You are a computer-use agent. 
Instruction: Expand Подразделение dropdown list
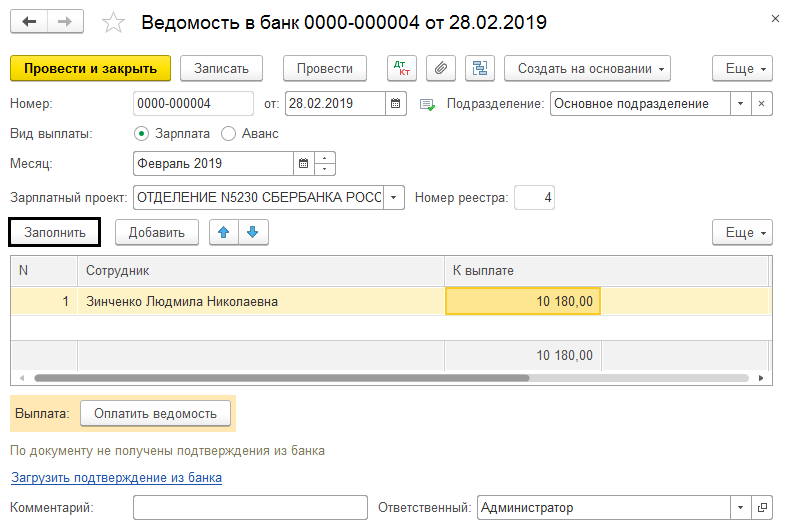[x=740, y=104]
